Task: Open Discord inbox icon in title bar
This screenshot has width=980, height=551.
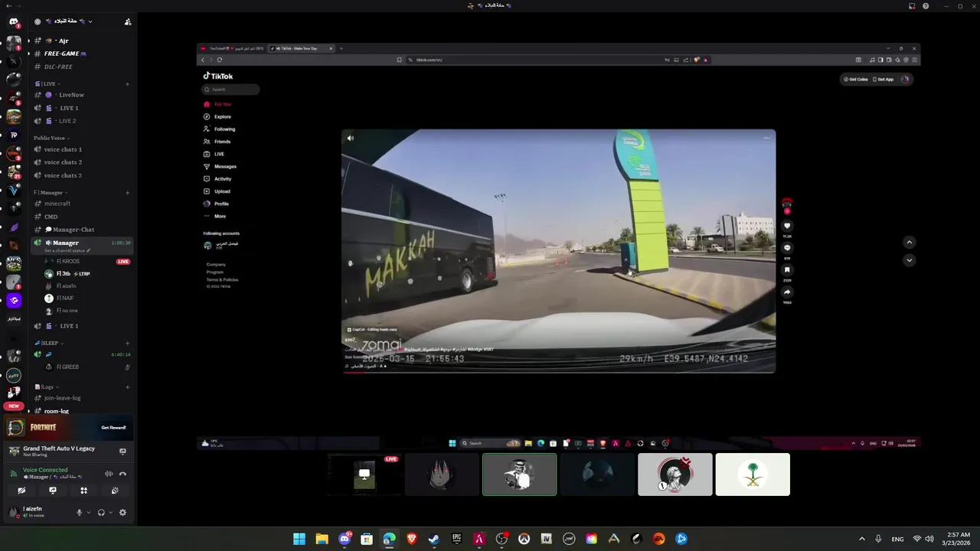Action: pos(912,5)
